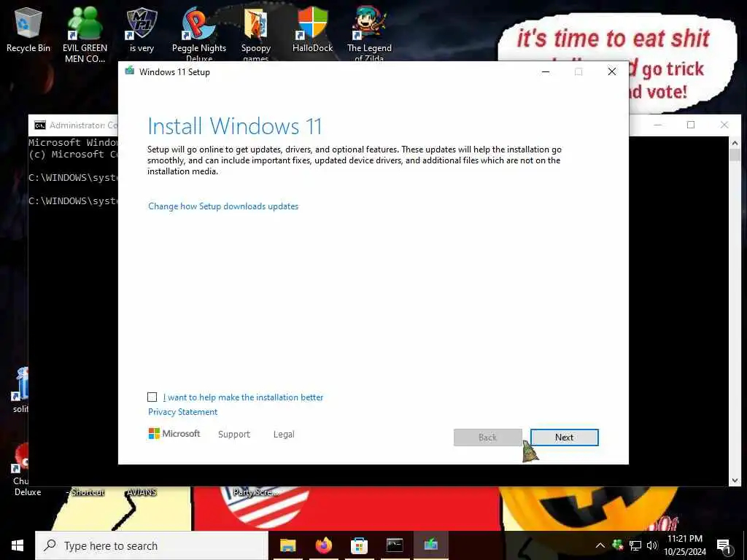Screen dimensions: 747x560
Task: Open the Windows Start menu
Action: pos(18,545)
